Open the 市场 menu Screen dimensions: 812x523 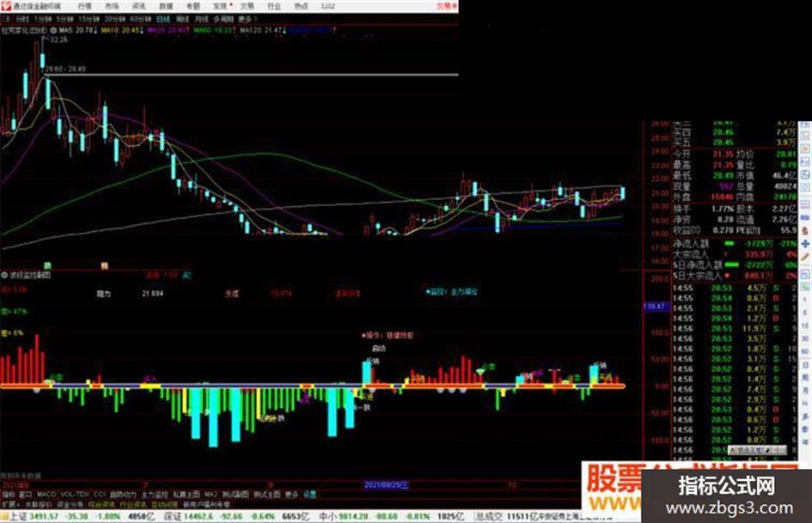point(112,6)
